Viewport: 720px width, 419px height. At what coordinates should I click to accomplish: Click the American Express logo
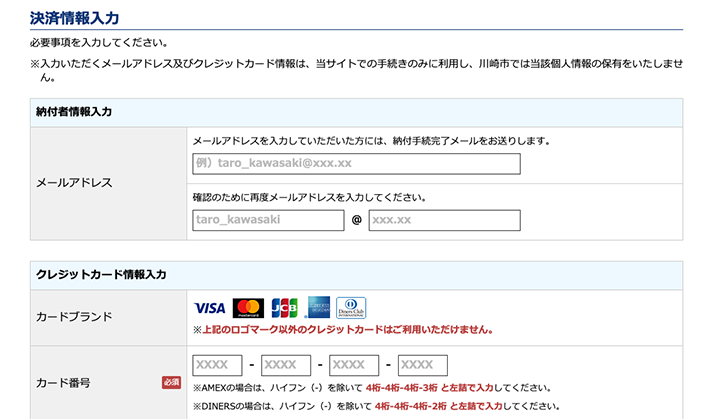click(x=319, y=308)
